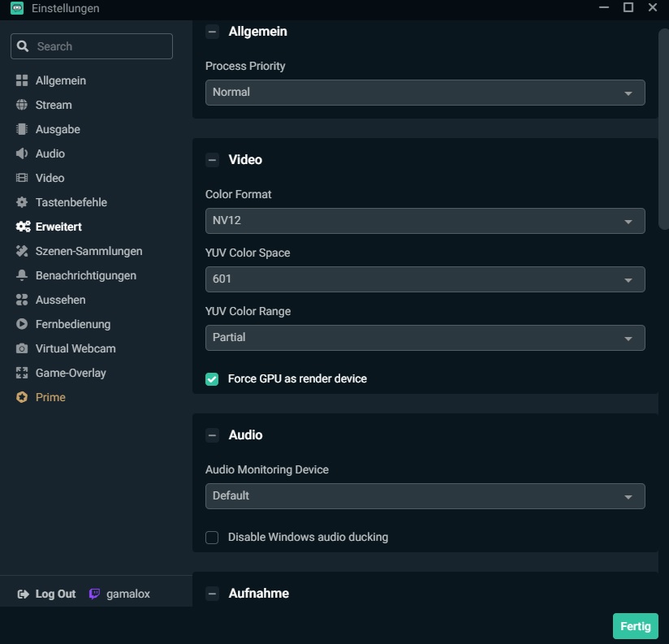
Task: Open the Game-Overlay settings page
Action: pos(70,373)
